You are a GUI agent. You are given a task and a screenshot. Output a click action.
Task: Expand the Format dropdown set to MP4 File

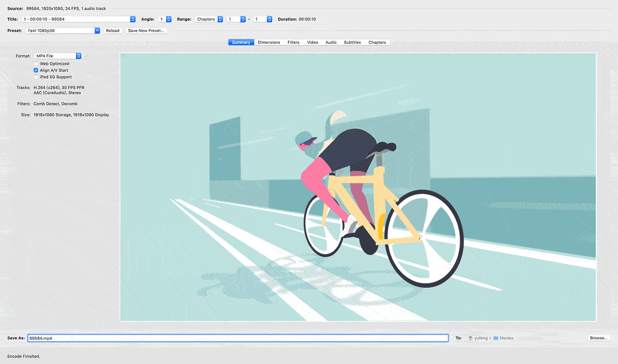57,56
